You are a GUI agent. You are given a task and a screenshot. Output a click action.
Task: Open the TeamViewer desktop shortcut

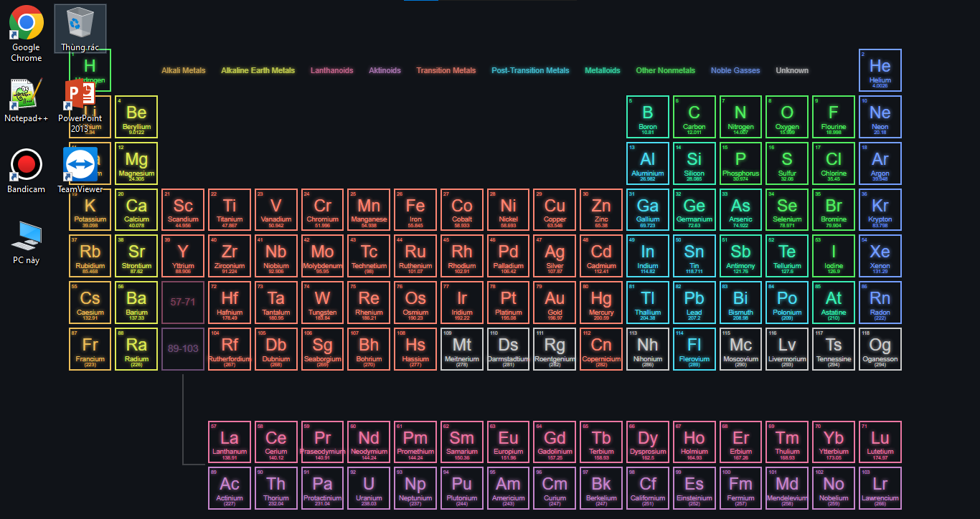tap(80, 171)
